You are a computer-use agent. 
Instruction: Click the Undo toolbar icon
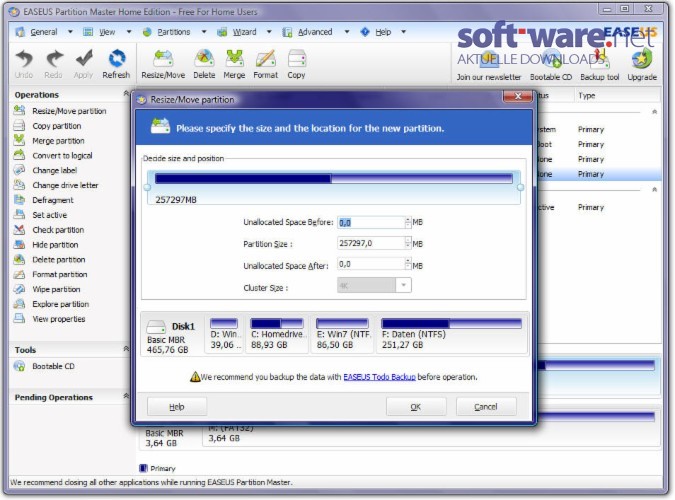24,64
